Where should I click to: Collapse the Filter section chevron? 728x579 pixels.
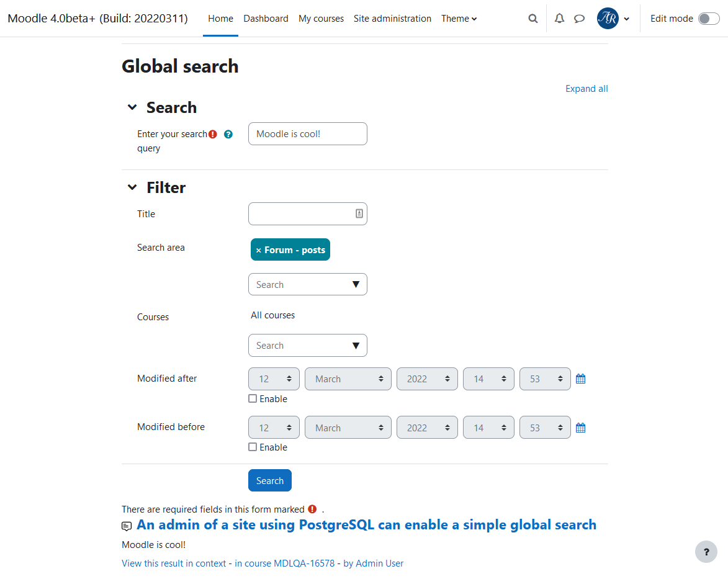coord(132,187)
